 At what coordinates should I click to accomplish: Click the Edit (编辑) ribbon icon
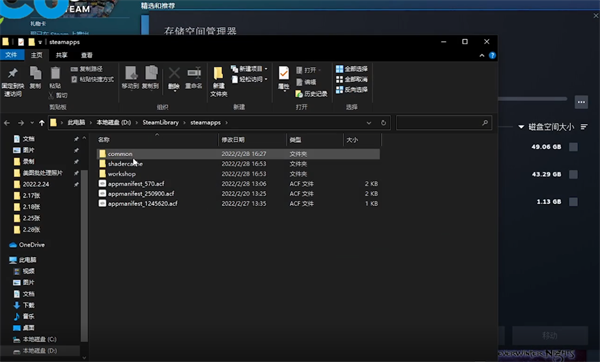pyautogui.click(x=300, y=82)
